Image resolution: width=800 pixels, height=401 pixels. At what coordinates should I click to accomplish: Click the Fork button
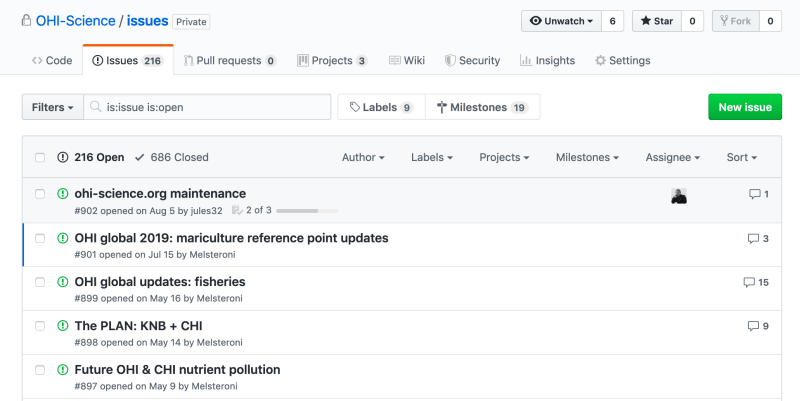click(736, 21)
